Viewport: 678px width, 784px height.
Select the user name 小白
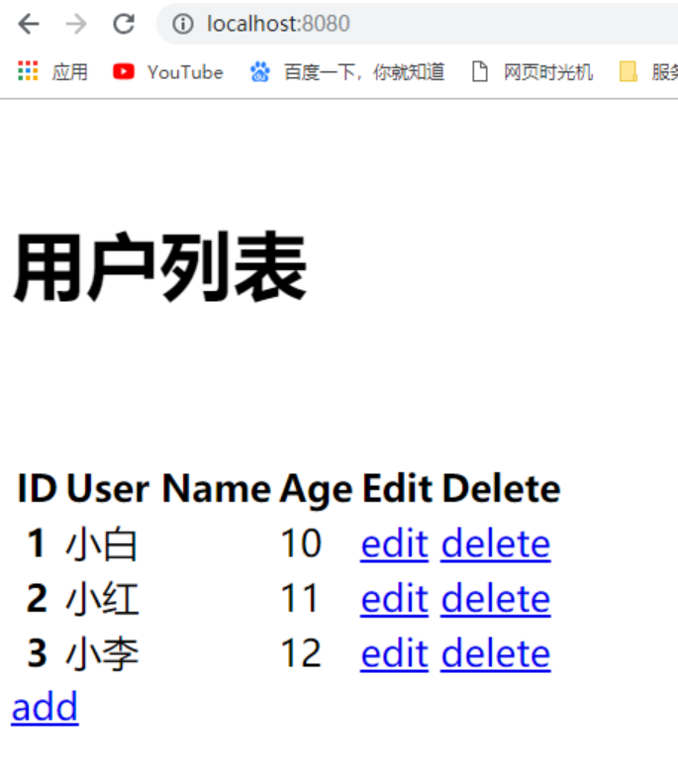tap(102, 544)
